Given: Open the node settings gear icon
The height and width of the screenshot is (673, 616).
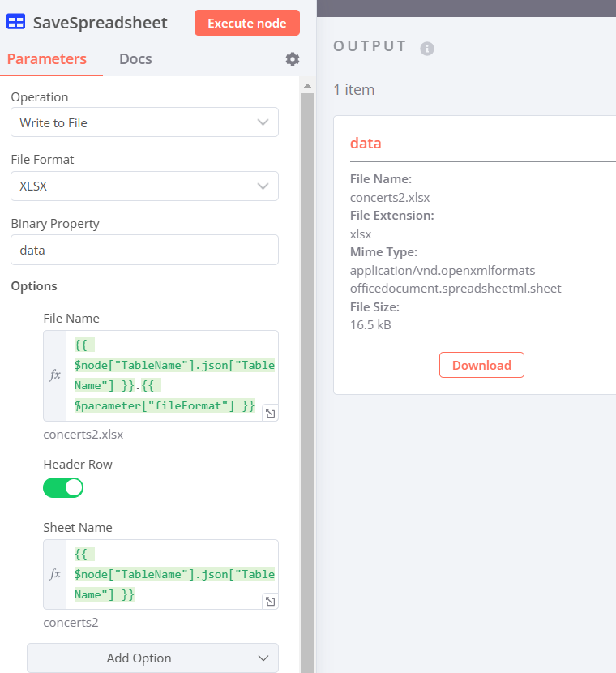Looking at the screenshot, I should point(292,59).
